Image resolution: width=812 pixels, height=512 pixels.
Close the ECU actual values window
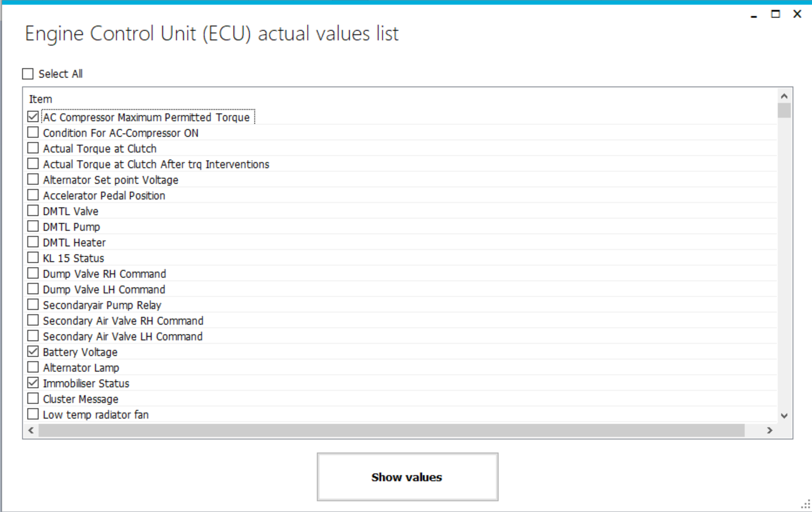click(797, 14)
